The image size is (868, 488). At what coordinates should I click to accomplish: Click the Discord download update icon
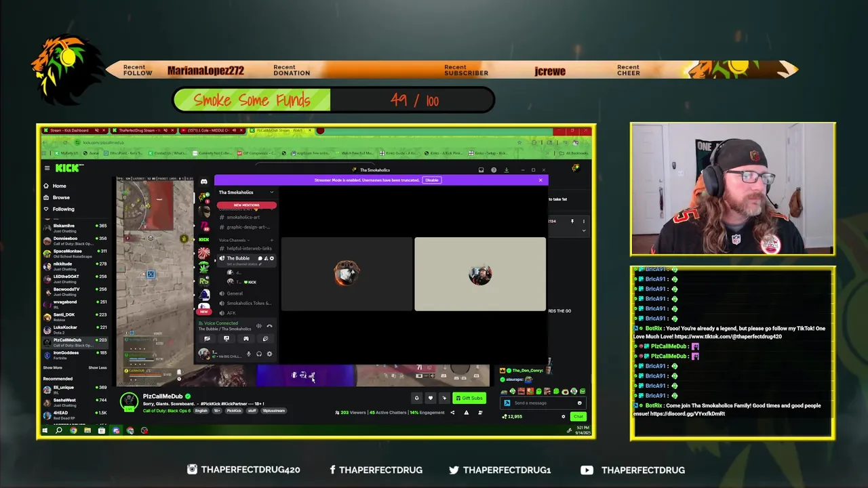(507, 170)
